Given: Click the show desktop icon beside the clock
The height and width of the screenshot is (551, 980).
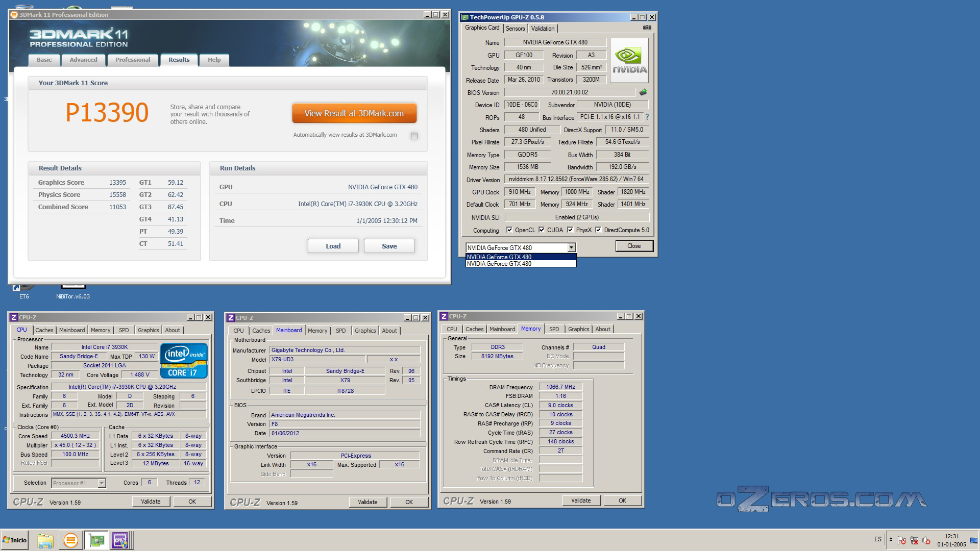Looking at the screenshot, I should click(x=974, y=540).
